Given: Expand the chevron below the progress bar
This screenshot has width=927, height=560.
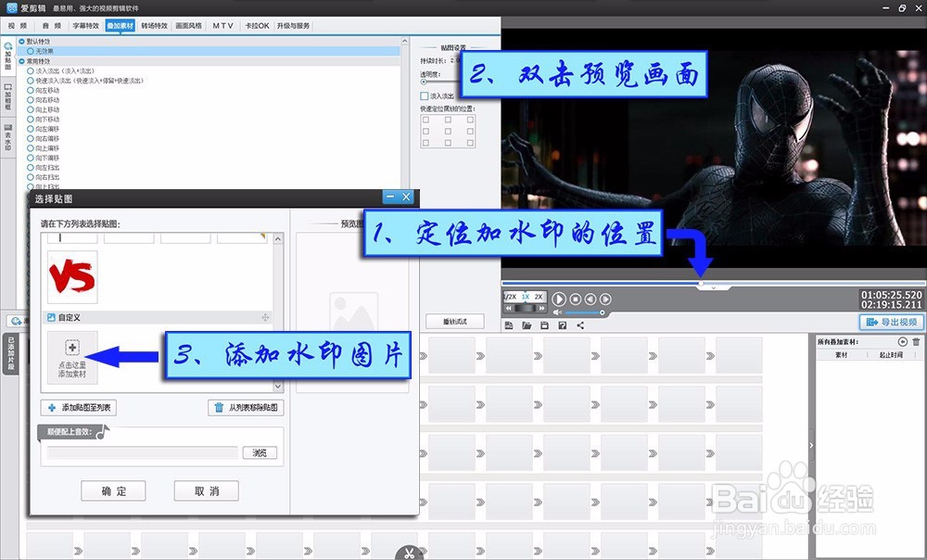Looking at the screenshot, I should (x=714, y=288).
